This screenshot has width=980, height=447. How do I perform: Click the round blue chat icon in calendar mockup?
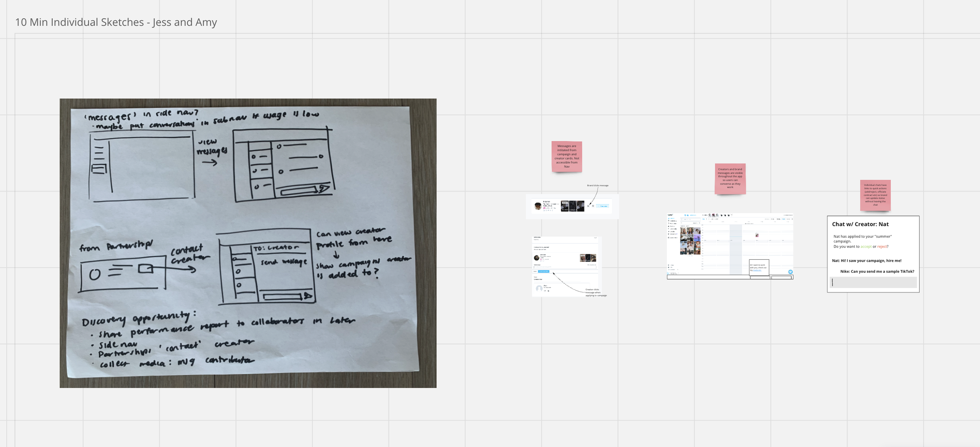click(x=790, y=271)
